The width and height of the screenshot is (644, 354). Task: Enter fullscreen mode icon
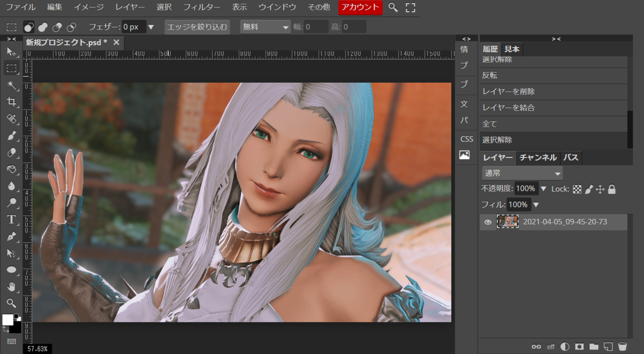click(410, 8)
